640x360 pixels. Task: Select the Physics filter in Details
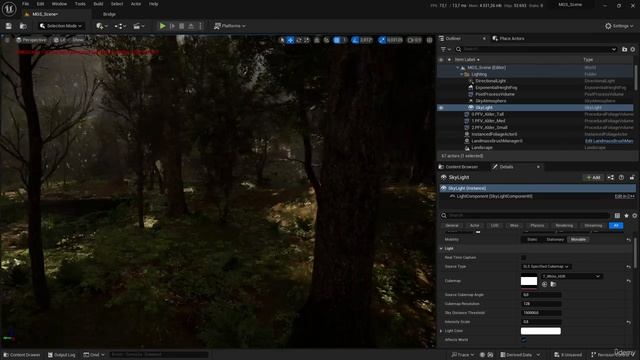(x=537, y=226)
